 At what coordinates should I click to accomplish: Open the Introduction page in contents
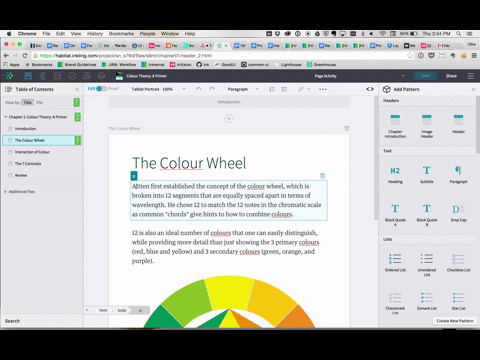25,129
